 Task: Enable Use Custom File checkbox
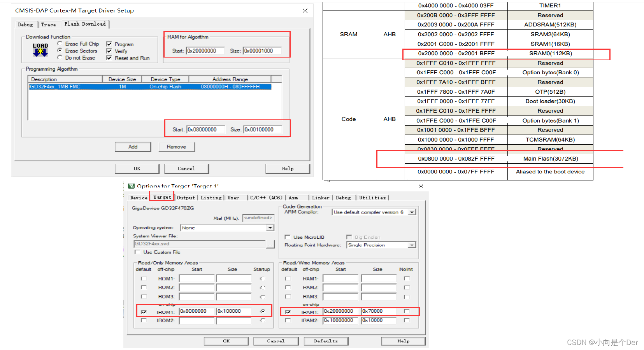tap(137, 252)
